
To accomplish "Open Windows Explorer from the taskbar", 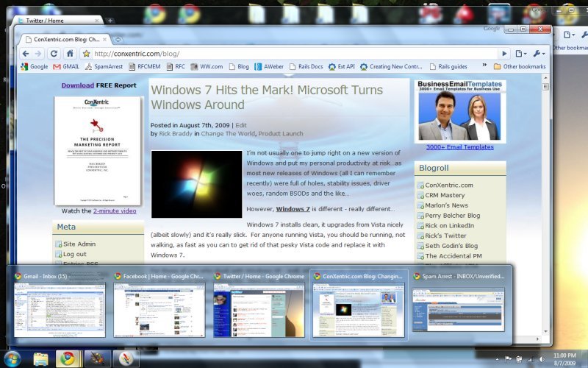I will coord(40,359).
